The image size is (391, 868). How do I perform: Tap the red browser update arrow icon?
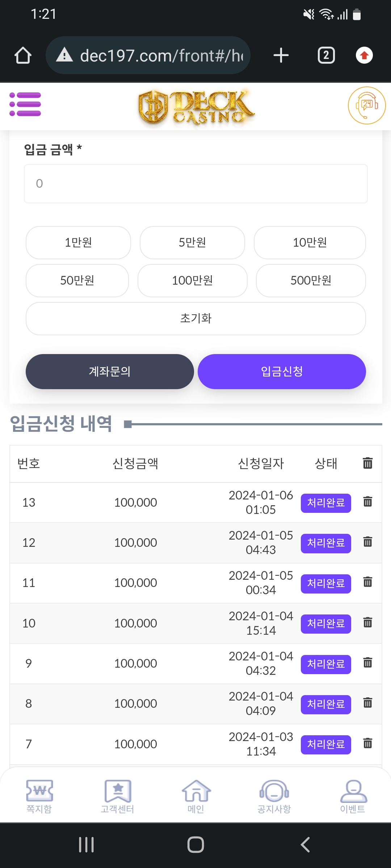[364, 56]
